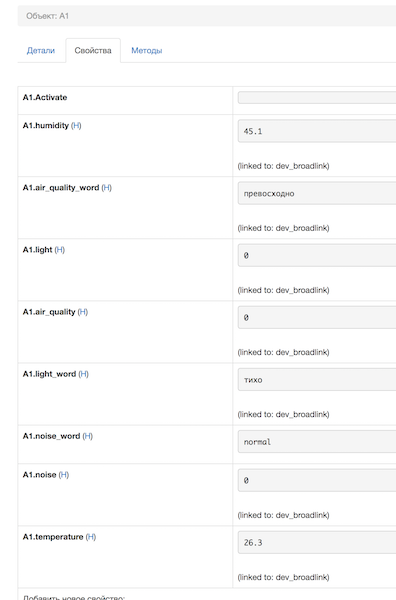Click into the A1.light value field
The height and width of the screenshot is (600, 396).
point(317,255)
